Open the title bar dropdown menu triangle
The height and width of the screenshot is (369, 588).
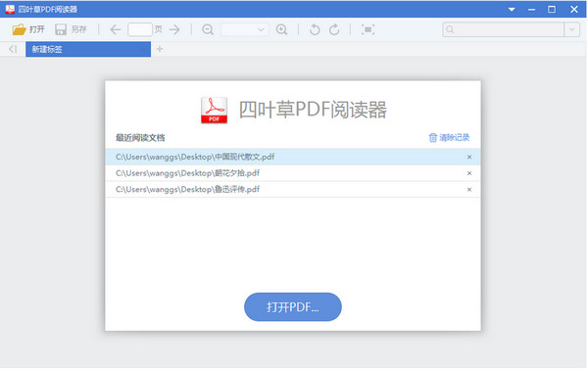pyautogui.click(x=512, y=10)
